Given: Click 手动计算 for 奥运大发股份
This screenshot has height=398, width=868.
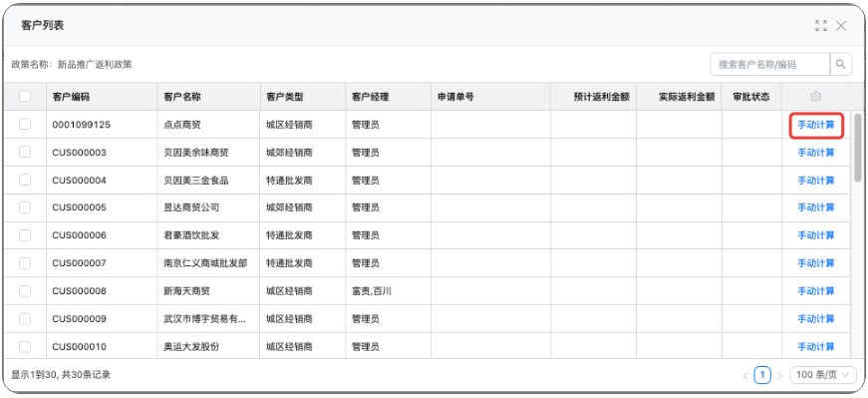Looking at the screenshot, I should [816, 346].
